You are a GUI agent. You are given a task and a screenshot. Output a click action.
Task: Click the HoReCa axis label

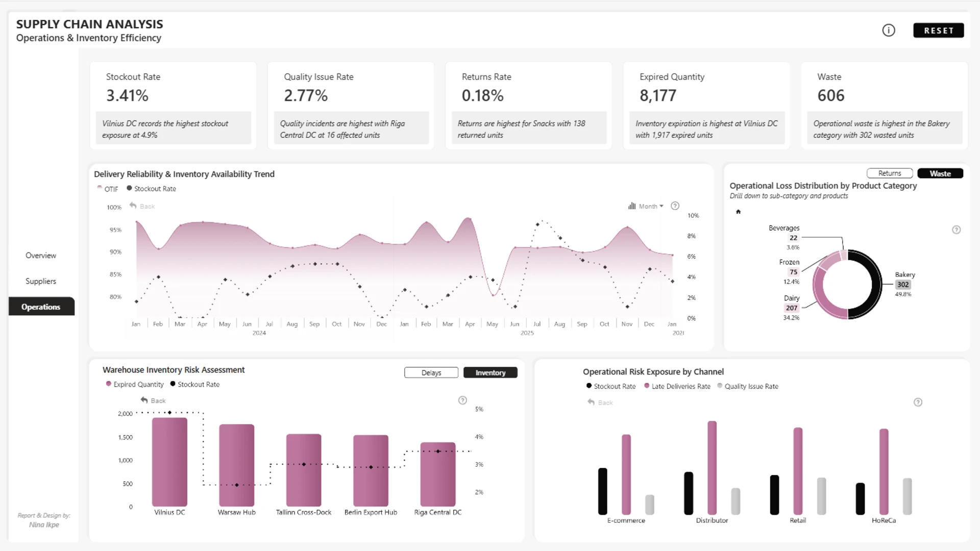pos(884,520)
